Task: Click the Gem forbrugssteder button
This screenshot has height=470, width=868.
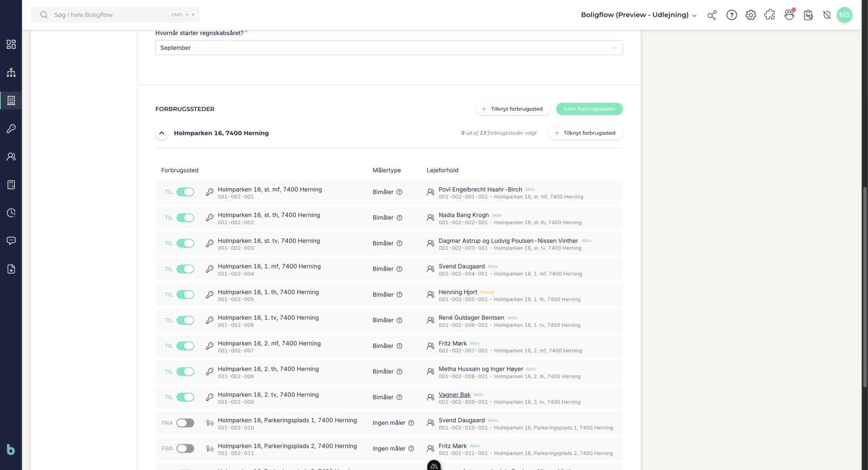Action: 589,109
